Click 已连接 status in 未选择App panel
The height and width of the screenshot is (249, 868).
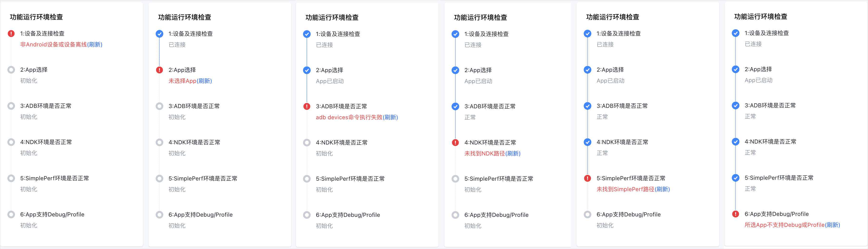[177, 45]
